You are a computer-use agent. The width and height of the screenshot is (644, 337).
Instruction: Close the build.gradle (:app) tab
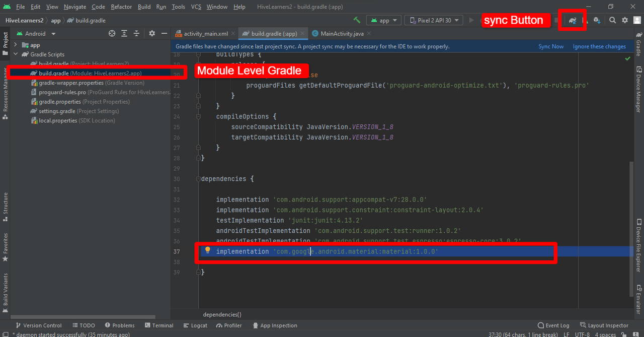(302, 34)
